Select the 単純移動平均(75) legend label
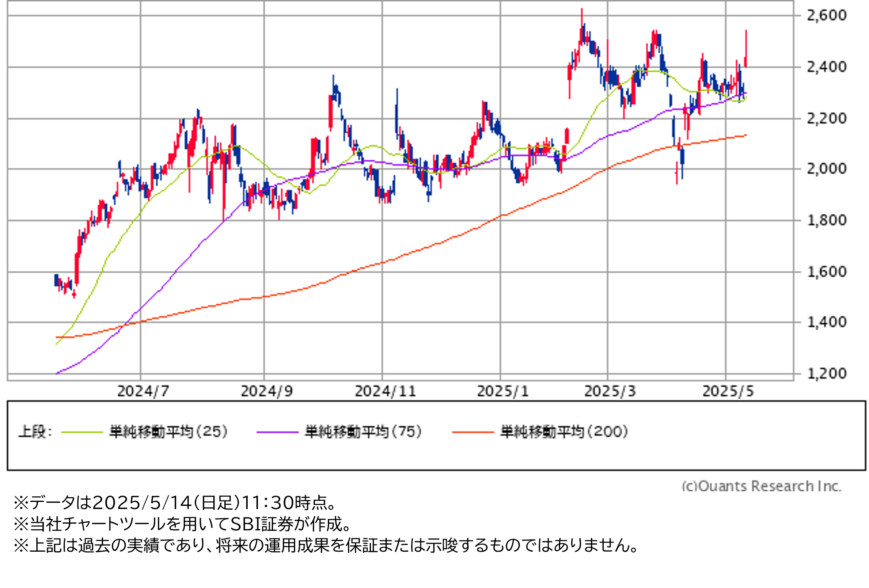The height and width of the screenshot is (588, 869). tap(363, 432)
